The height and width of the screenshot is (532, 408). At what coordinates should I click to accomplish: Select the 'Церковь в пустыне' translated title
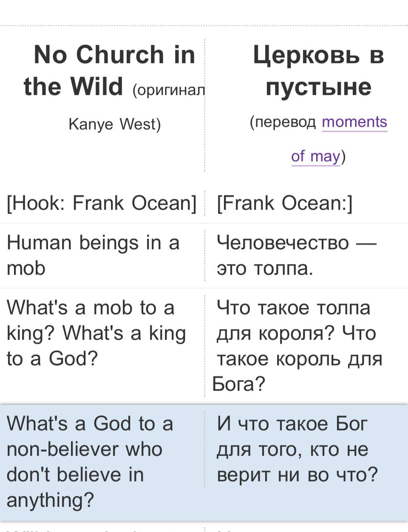pos(318,71)
